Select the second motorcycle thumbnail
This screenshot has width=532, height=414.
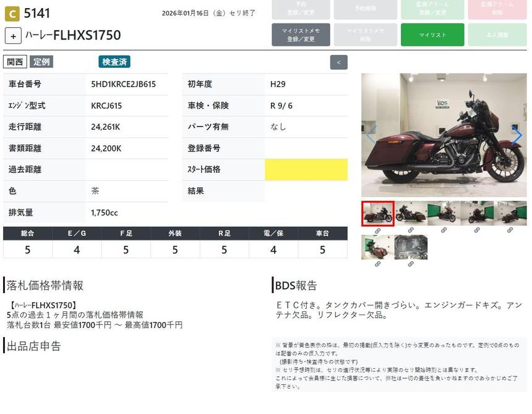pos(411,213)
